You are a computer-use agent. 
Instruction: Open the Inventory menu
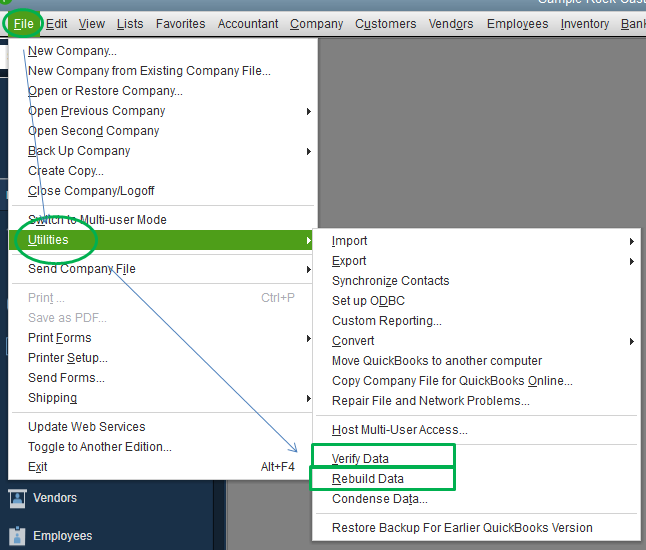[x=585, y=24]
